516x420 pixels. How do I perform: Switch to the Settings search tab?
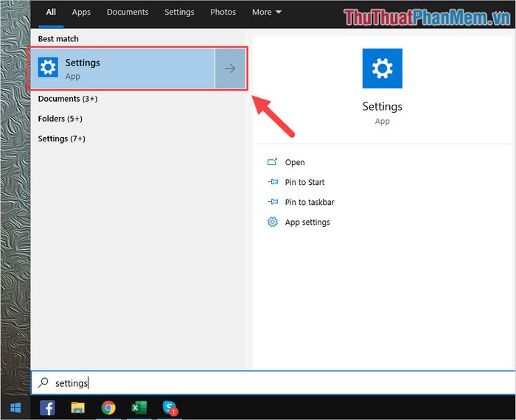pos(179,13)
